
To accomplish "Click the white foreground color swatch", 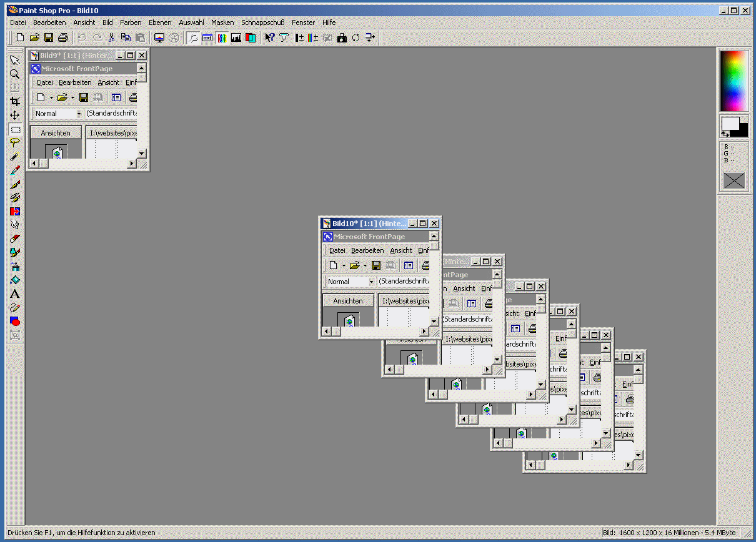I will click(x=729, y=124).
